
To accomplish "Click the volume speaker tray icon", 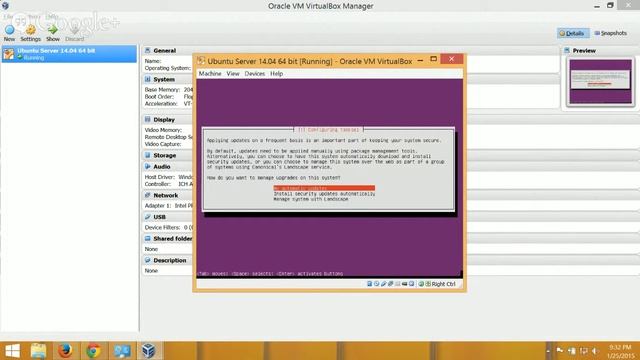I will point(595,351).
